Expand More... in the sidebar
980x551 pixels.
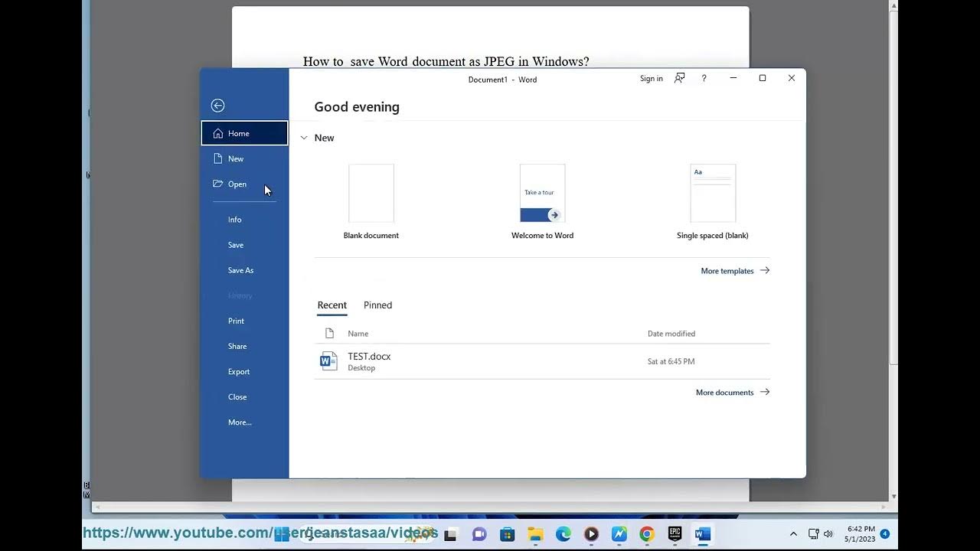(x=244, y=422)
